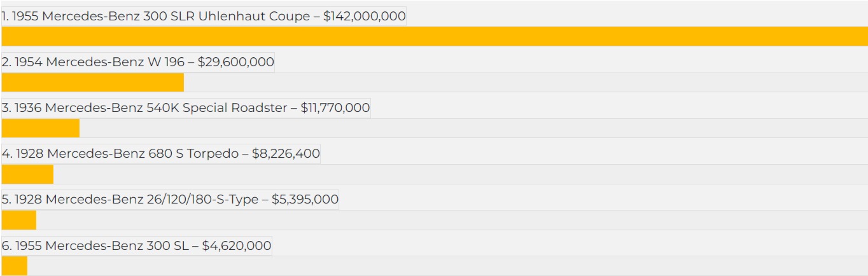Click the gray unfilled track beside 300 SL bar
The image size is (868, 276).
[447, 266]
